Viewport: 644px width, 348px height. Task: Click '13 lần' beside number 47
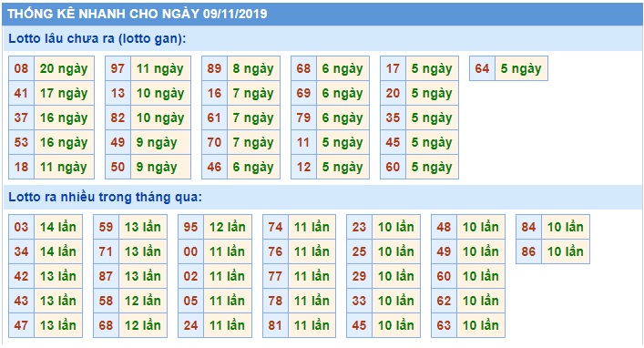[58, 326]
